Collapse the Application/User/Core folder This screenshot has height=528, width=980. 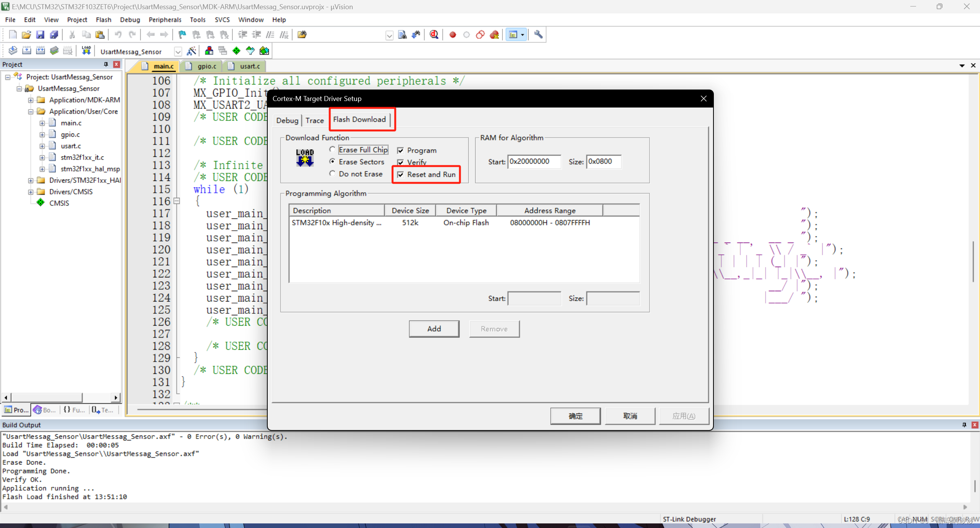pos(31,112)
